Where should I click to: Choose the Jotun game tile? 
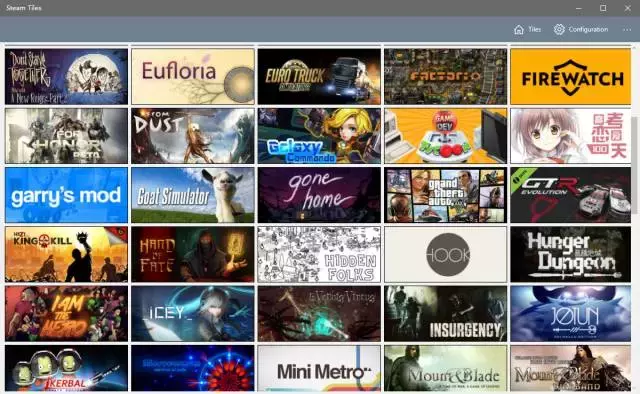(571, 314)
